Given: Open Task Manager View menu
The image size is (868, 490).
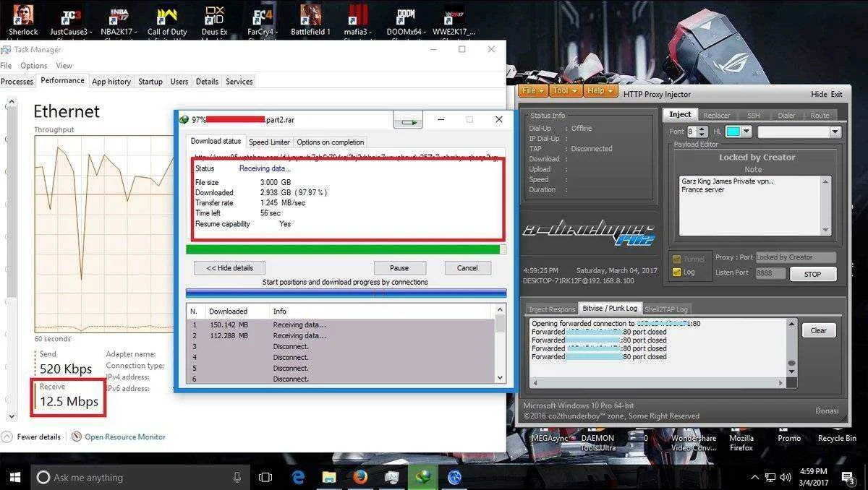Looking at the screenshot, I should (64, 65).
